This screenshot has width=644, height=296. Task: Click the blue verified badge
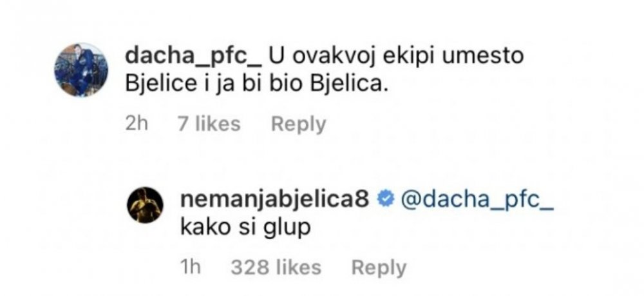point(385,201)
